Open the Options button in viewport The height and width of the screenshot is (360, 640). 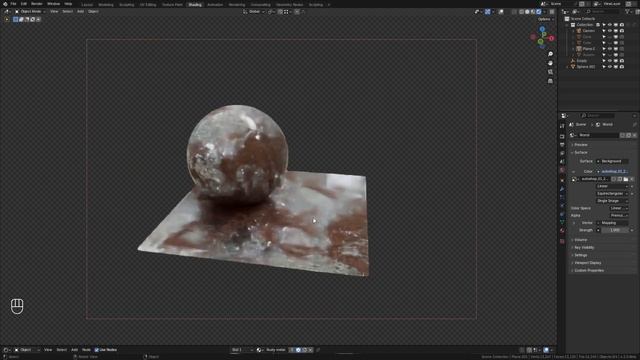coord(545,19)
